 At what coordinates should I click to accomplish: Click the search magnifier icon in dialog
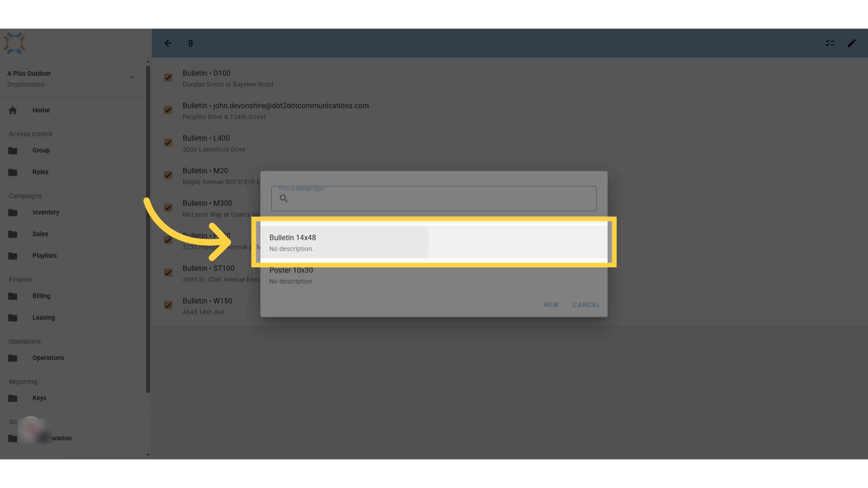click(x=283, y=198)
